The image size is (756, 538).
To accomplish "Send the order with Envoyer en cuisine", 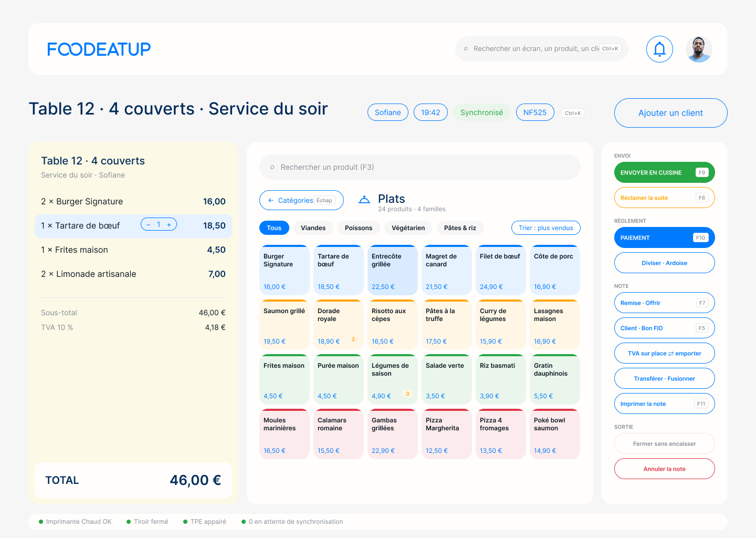I will pyautogui.click(x=665, y=172).
